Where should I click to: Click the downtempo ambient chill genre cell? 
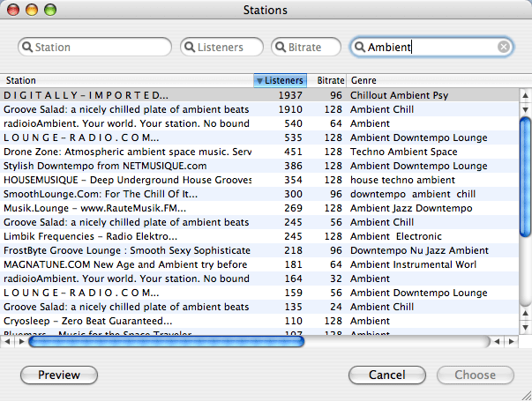coord(413,194)
